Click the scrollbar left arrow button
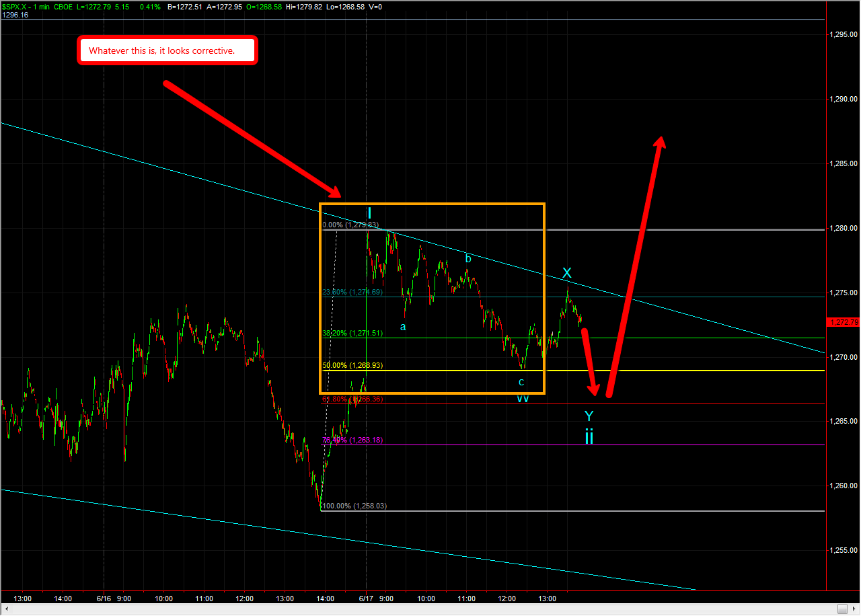The height and width of the screenshot is (616, 861). pyautogui.click(x=5, y=609)
